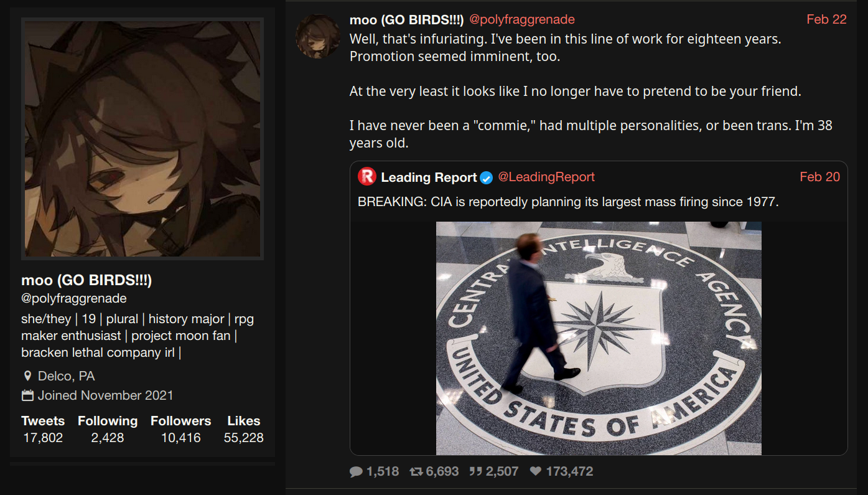
Task: Open the @LeadingReport handle link
Action: pyautogui.click(x=546, y=177)
